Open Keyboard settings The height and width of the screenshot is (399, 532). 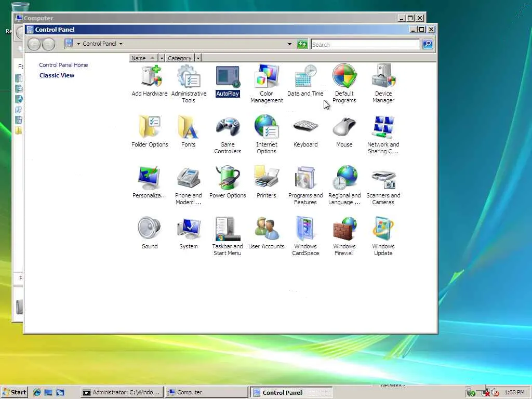(x=305, y=131)
